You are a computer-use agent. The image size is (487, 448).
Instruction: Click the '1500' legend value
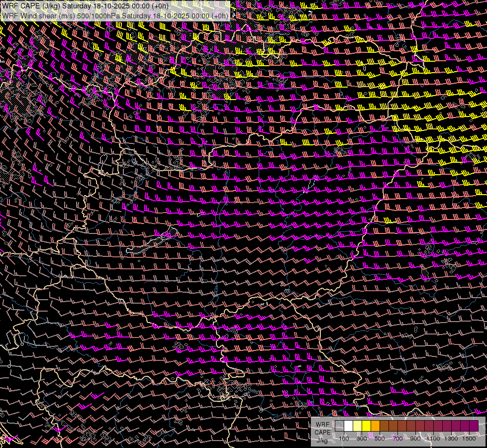(469, 439)
